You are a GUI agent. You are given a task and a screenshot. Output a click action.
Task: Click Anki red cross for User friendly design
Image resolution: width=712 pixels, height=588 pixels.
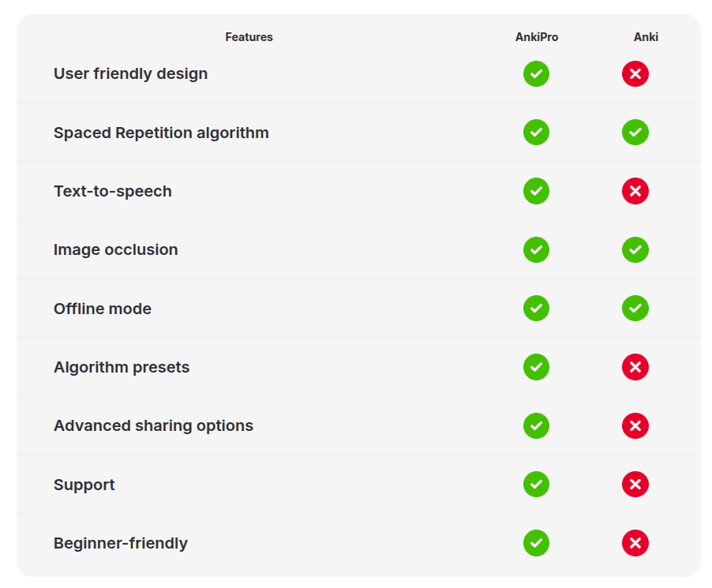point(635,74)
